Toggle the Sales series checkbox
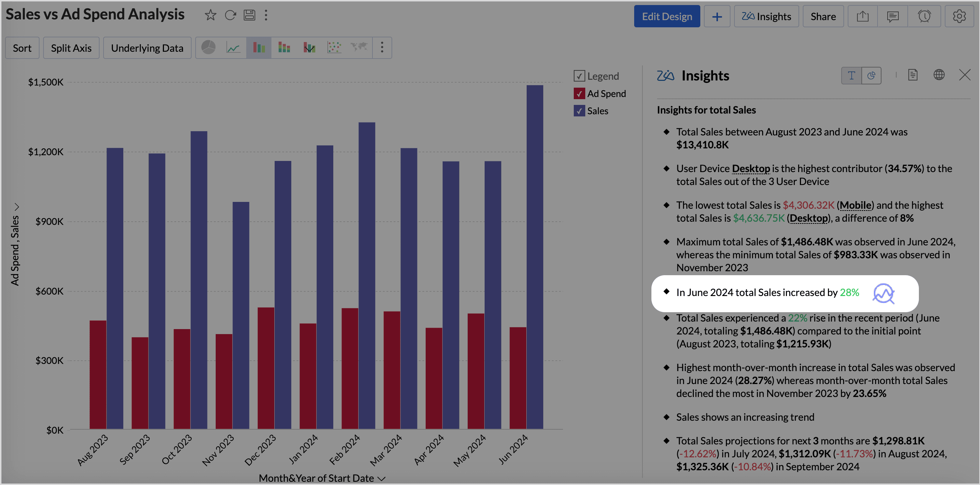This screenshot has width=980, height=485. (579, 111)
